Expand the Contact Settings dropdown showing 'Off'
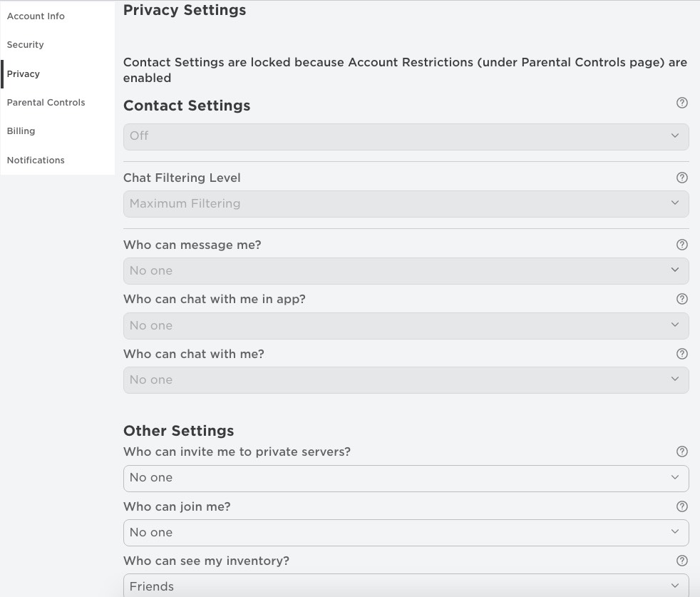 (406, 136)
